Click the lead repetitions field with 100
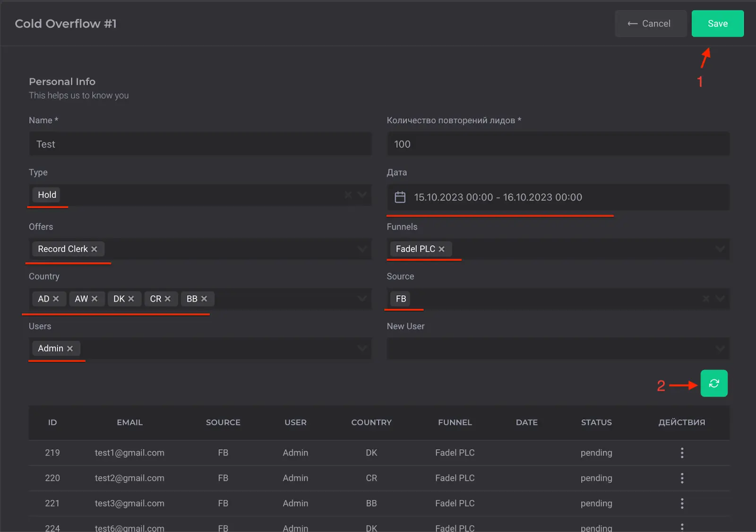The image size is (756, 532). (558, 144)
